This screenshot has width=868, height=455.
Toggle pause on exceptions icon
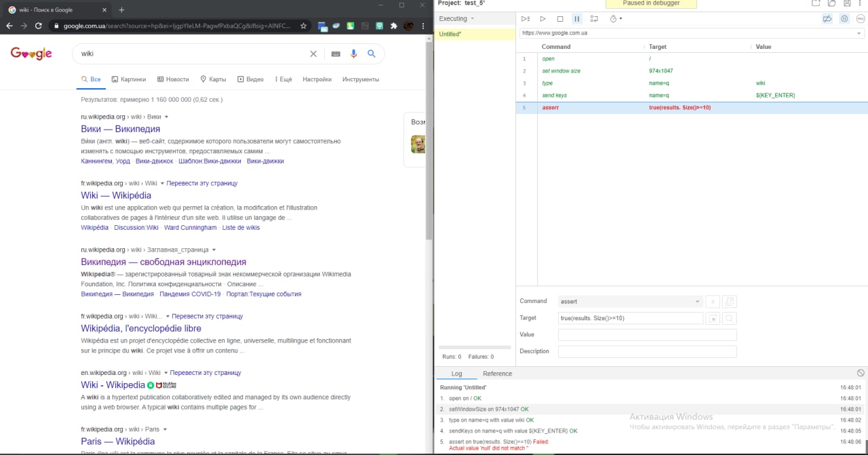click(x=844, y=19)
